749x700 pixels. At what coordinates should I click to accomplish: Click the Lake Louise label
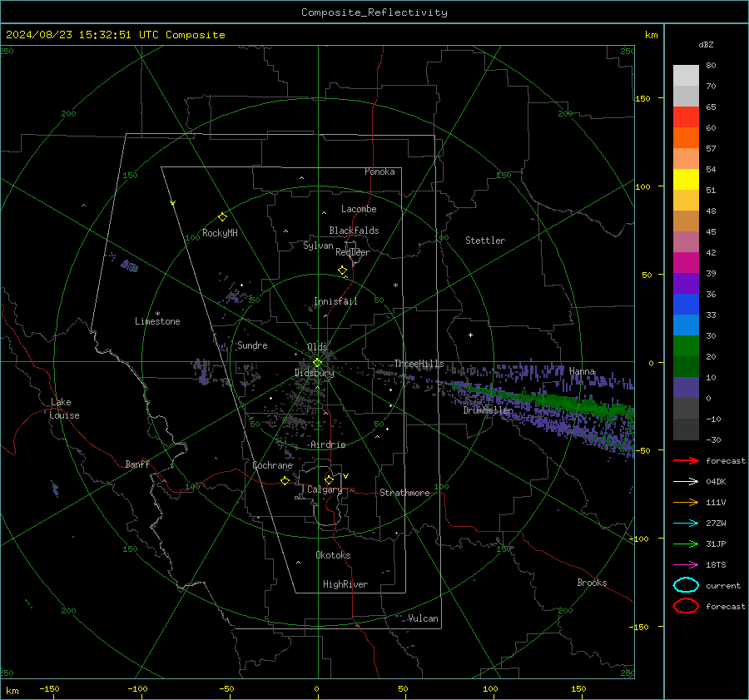[64, 409]
